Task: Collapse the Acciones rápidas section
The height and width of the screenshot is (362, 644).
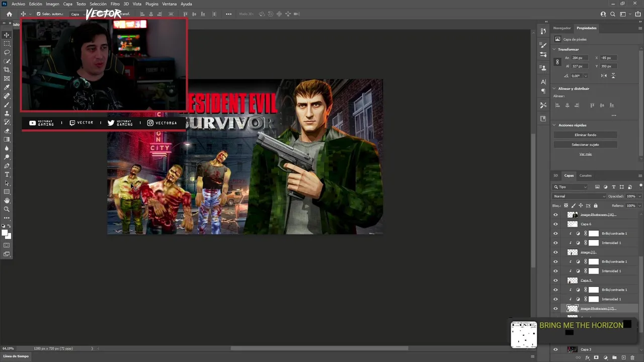Action: [554, 125]
